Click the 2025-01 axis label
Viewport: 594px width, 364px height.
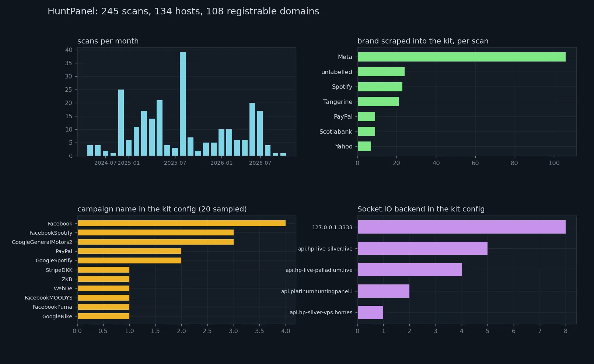tap(129, 163)
